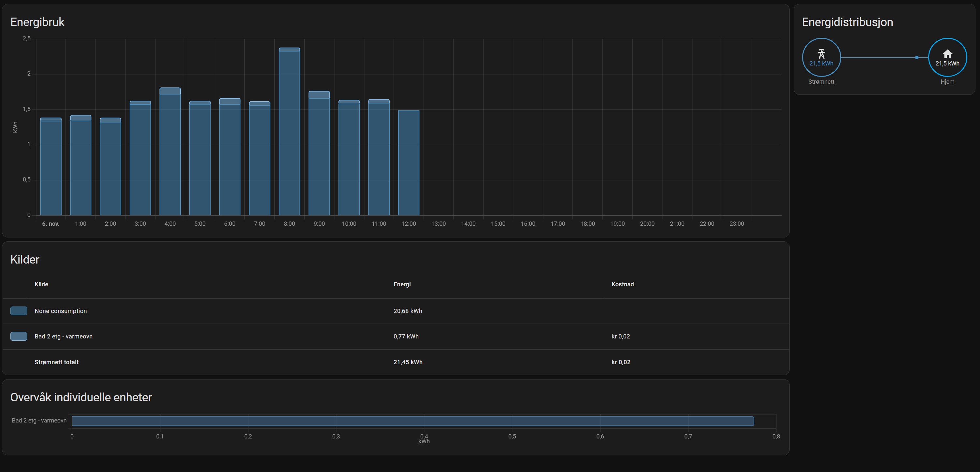Click the 'Kilde' column header
980x472 pixels.
41,284
